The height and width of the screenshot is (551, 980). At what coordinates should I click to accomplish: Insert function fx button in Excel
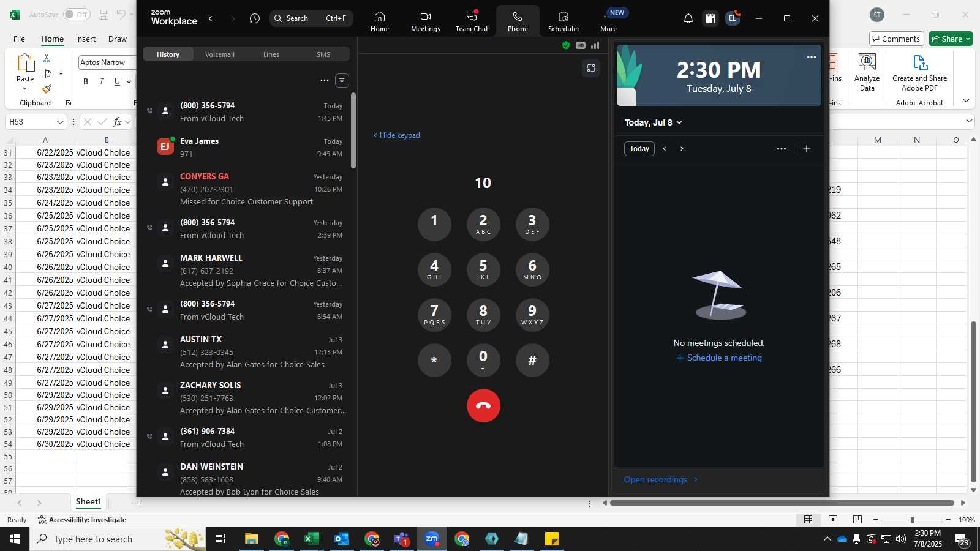[x=117, y=122]
